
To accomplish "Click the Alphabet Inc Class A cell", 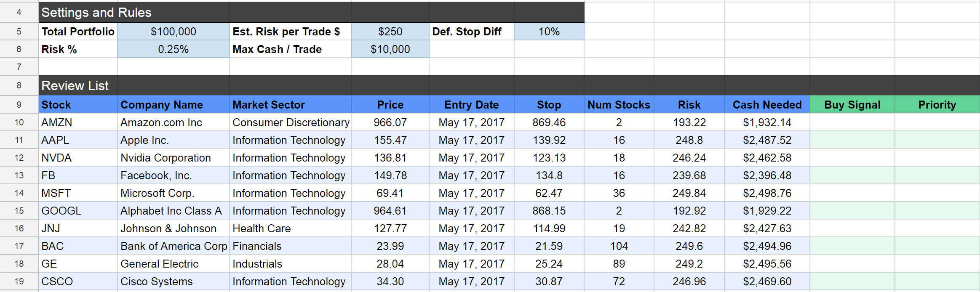I will point(173,211).
